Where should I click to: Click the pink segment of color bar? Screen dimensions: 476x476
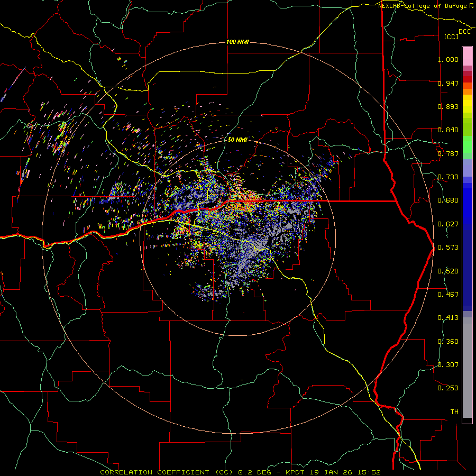click(467, 57)
